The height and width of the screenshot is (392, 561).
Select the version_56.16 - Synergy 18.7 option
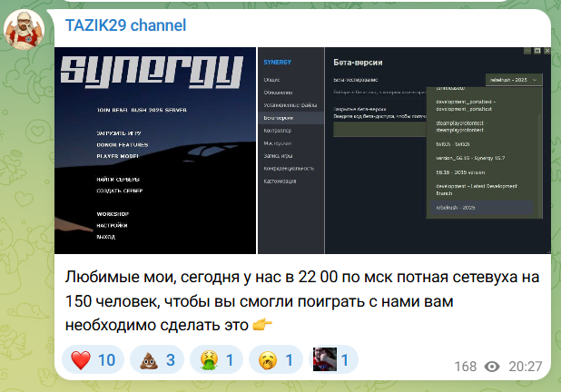[470, 158]
